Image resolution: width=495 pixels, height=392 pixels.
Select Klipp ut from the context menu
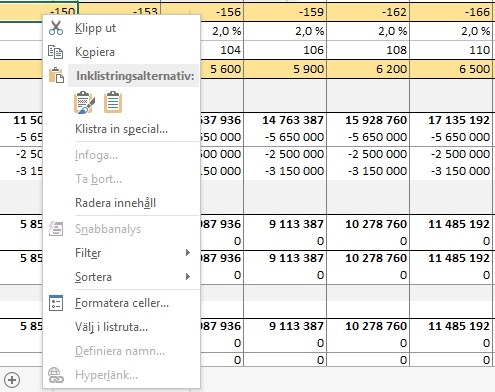click(x=122, y=28)
